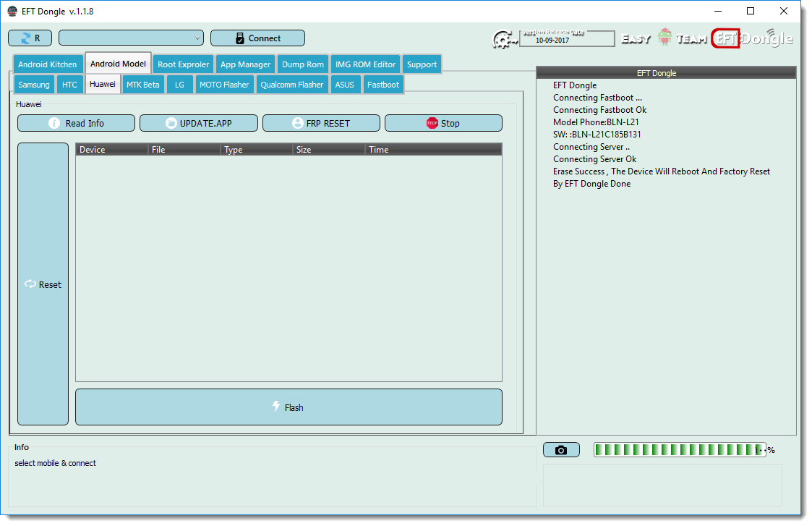812x526 pixels.
Task: Click the tall Reset button
Action: pyautogui.click(x=43, y=284)
